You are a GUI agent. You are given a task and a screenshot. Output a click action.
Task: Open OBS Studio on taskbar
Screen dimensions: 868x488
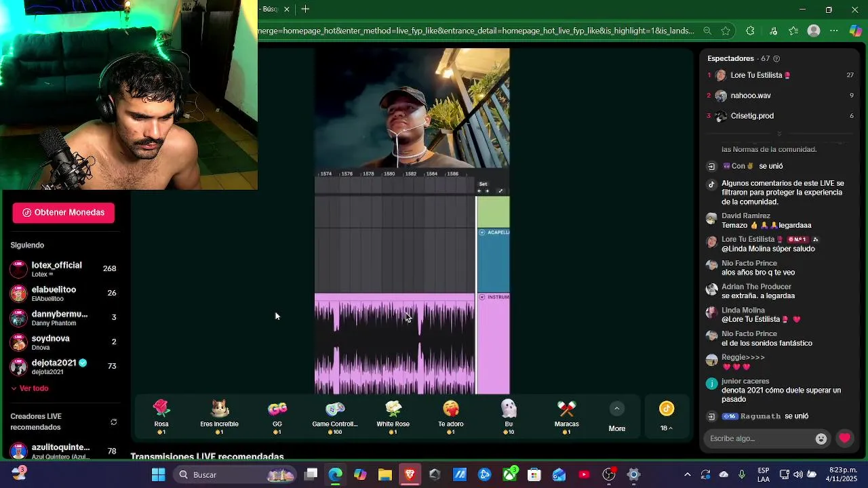pyautogui.click(x=609, y=474)
